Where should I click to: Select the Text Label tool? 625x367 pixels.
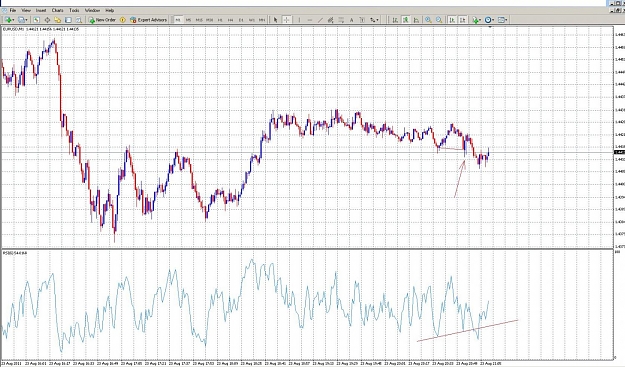coord(362,20)
